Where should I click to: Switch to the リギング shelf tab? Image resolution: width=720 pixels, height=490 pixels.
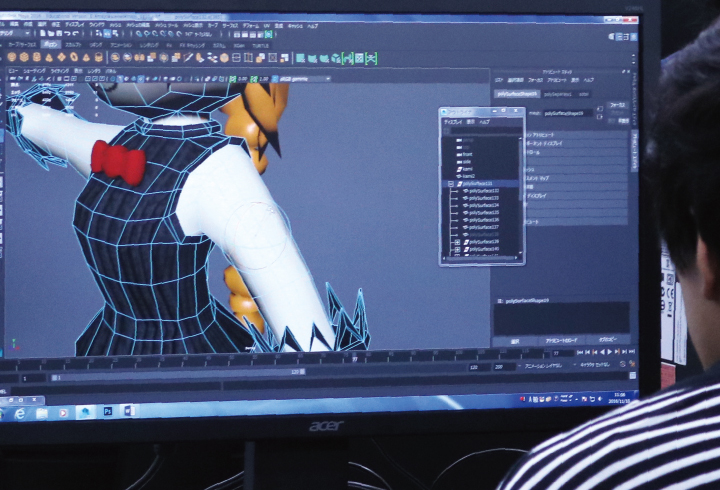point(96,45)
